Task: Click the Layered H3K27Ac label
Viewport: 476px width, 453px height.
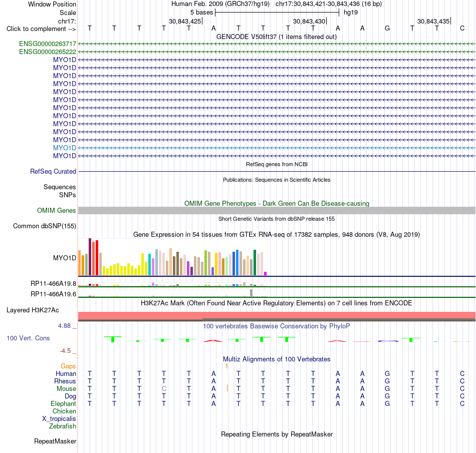Action: [x=33, y=310]
